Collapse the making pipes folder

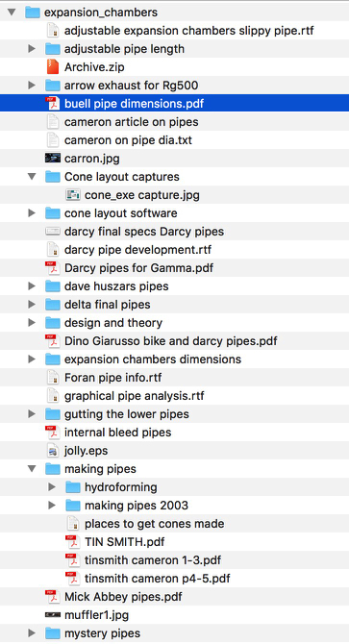32,469
